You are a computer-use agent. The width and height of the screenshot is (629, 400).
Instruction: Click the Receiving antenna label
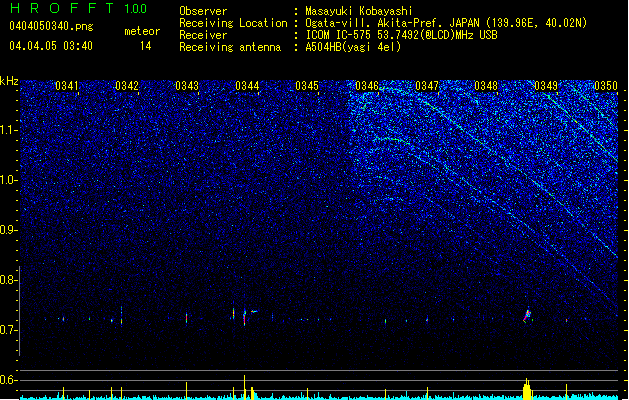click(x=230, y=47)
